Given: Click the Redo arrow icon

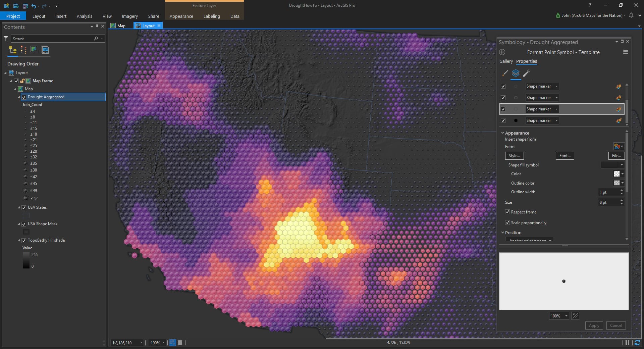Looking at the screenshot, I should (44, 6).
